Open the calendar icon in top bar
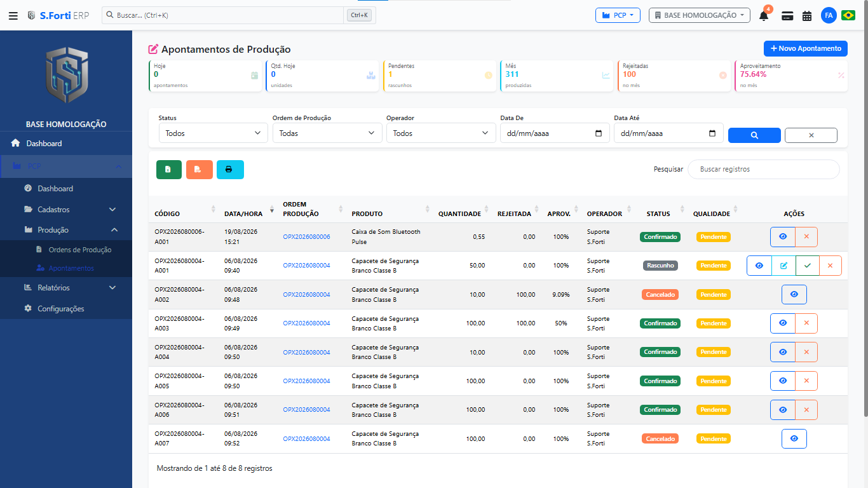This screenshot has height=488, width=868. 807,16
